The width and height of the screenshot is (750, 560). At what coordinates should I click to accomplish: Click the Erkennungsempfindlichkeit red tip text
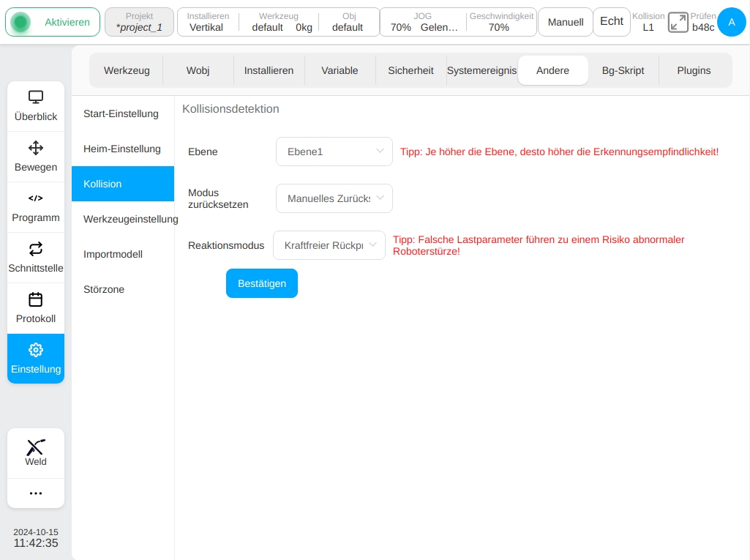559,152
